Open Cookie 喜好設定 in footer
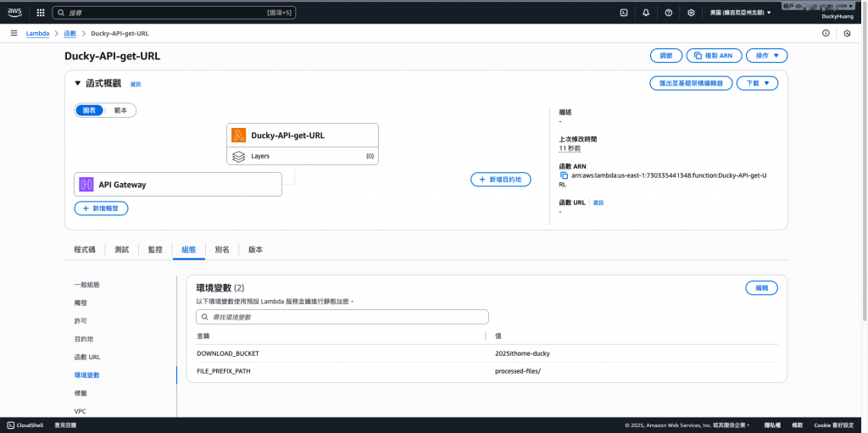Screen dimensions: 868x433 [835, 425]
